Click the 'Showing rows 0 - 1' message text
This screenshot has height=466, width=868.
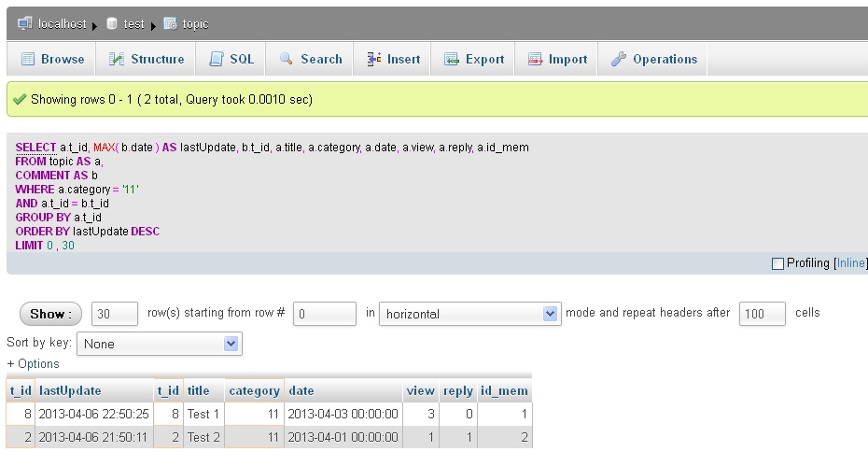82,99
